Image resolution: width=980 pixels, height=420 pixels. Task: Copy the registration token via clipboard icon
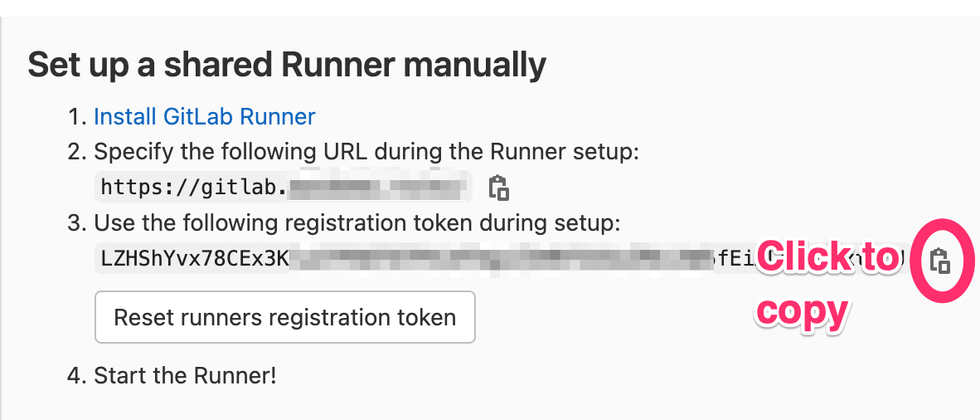pyautogui.click(x=939, y=261)
